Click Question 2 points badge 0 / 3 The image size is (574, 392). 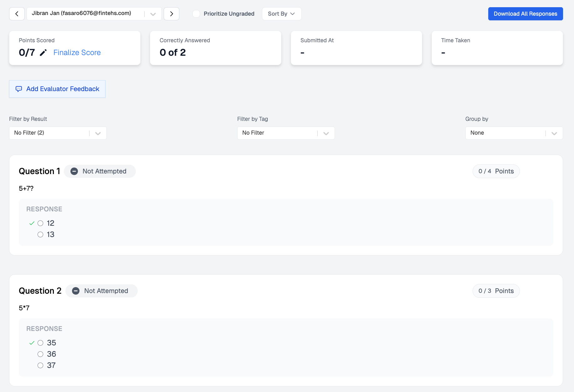(496, 291)
